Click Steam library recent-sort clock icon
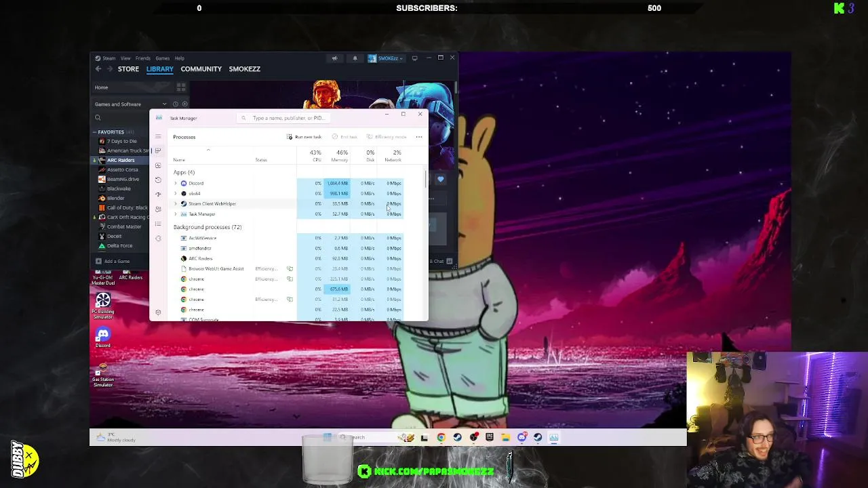Image resolution: width=868 pixels, height=488 pixels. 175,104
